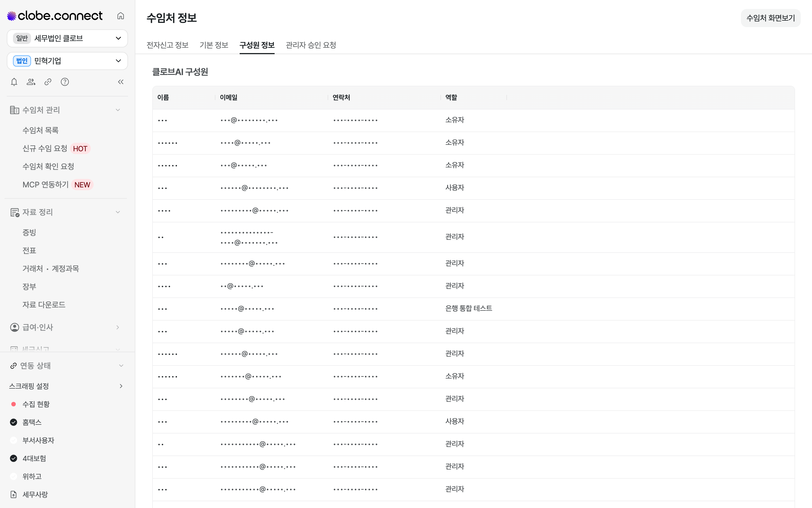Open 스크래핑 설정 via its arrow
The height and width of the screenshot is (508, 812).
pos(121,386)
